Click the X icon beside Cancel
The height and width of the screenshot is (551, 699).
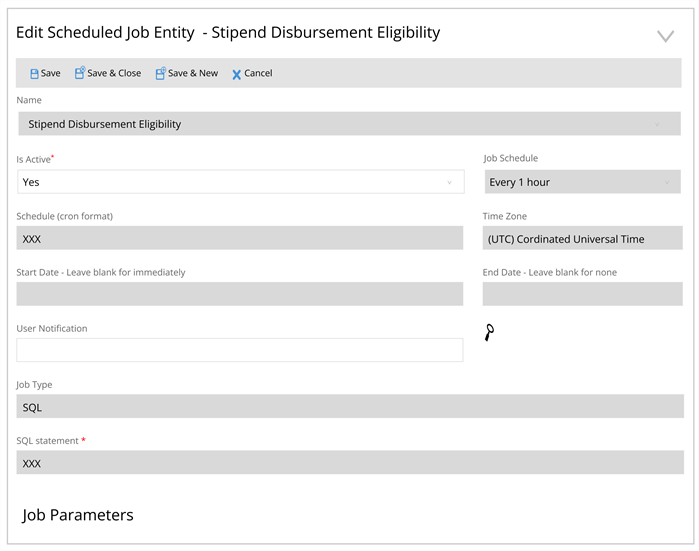tap(237, 74)
